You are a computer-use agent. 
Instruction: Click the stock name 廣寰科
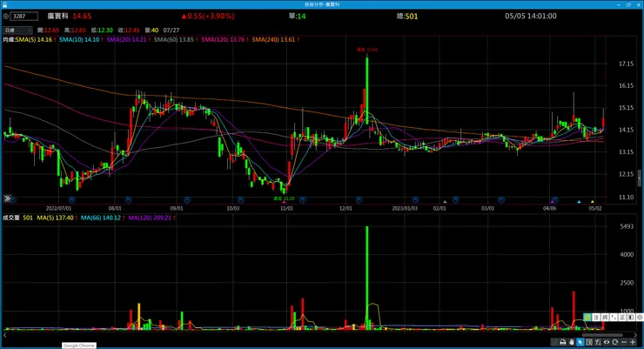[x=58, y=16]
